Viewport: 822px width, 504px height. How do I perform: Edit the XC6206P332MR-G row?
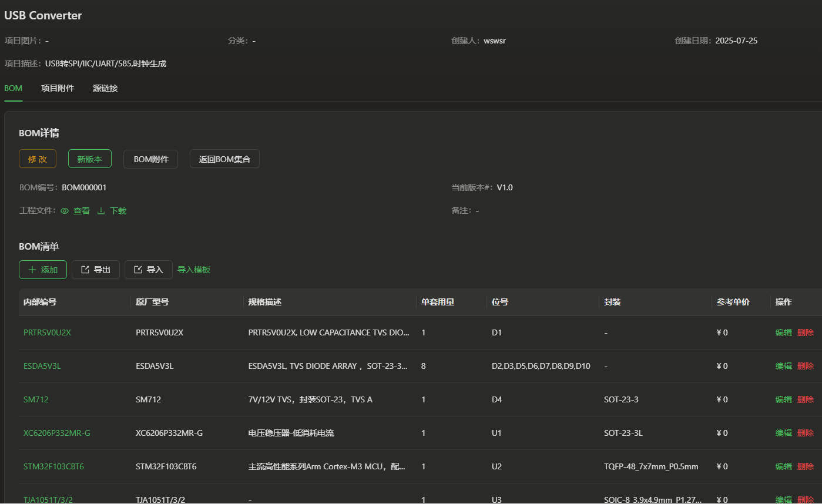click(x=783, y=433)
